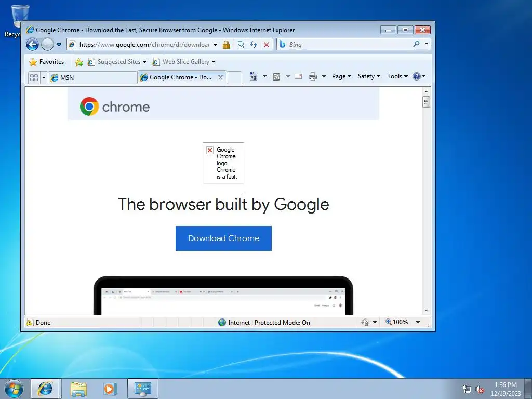
Task: Expand the Print options dropdown
Action: point(324,76)
